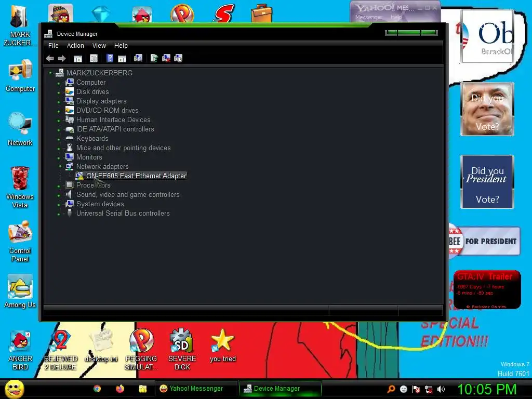Click the volume speaker tray icon
Image resolution: width=532 pixels, height=399 pixels.
tap(441, 389)
